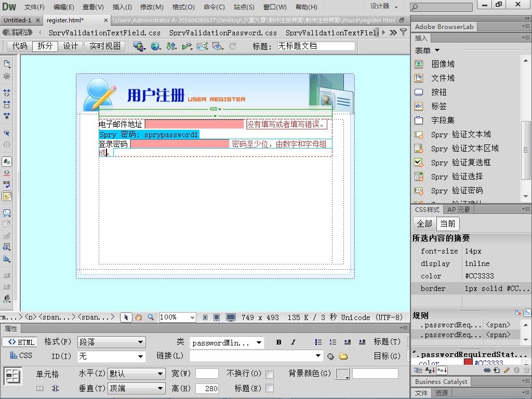The height and width of the screenshot is (399, 532).
Task: Select the pointer tool in status bar
Action: (x=126, y=317)
